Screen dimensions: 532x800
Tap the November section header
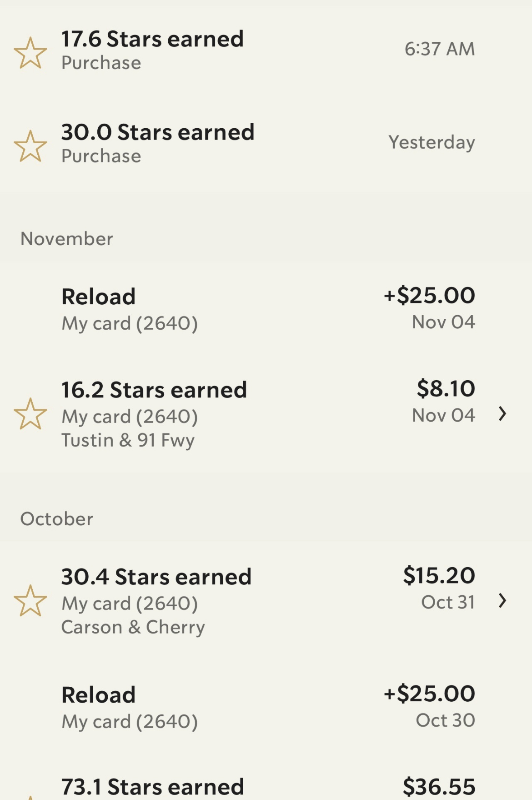(67, 239)
